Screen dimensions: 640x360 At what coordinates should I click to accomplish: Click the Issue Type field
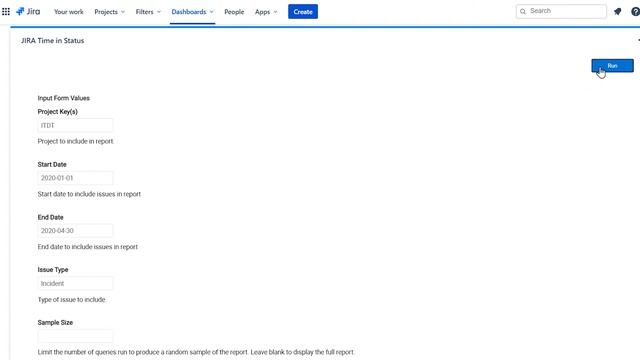[x=75, y=283]
